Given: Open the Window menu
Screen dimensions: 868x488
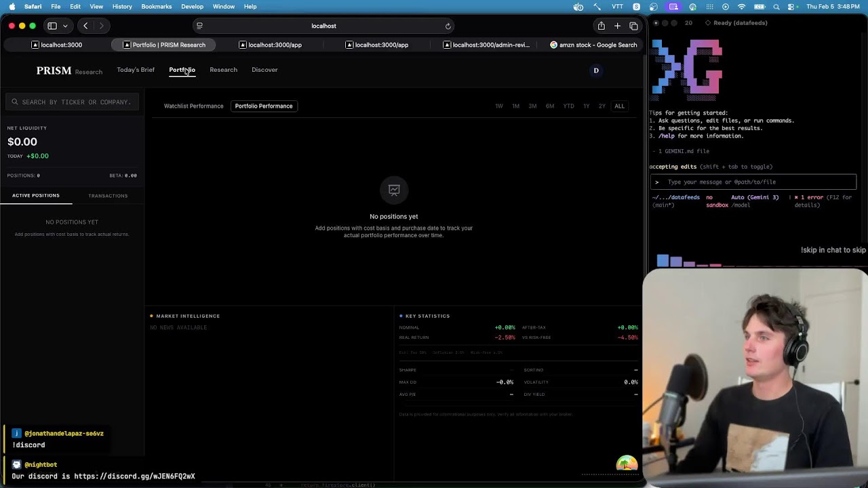Looking at the screenshot, I should (x=224, y=7).
